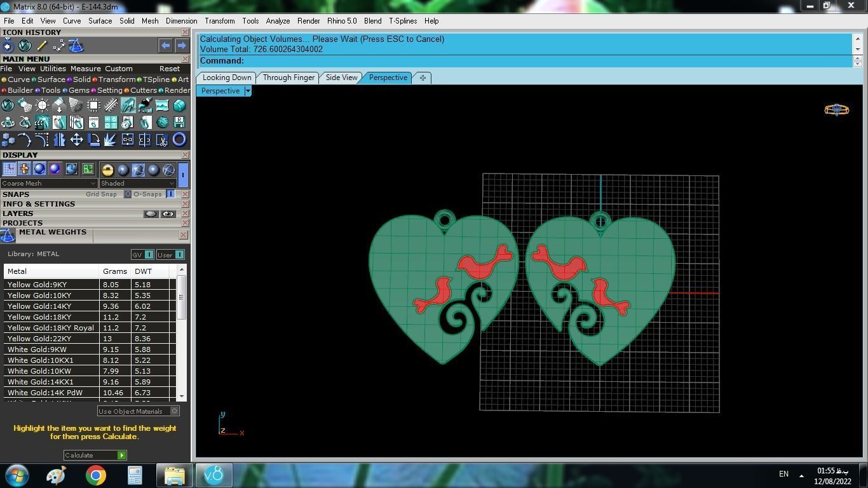
Task: Click the blue torus ring icon
Action: pos(179,140)
